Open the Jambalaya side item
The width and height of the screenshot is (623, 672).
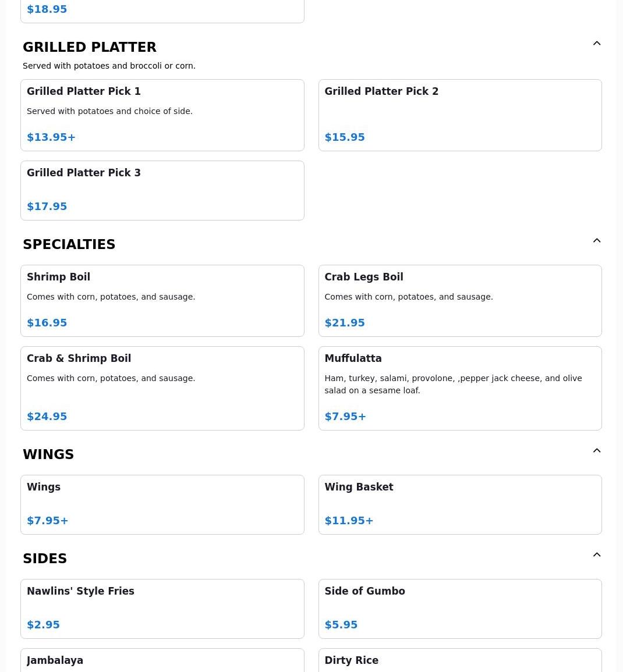[162, 661]
